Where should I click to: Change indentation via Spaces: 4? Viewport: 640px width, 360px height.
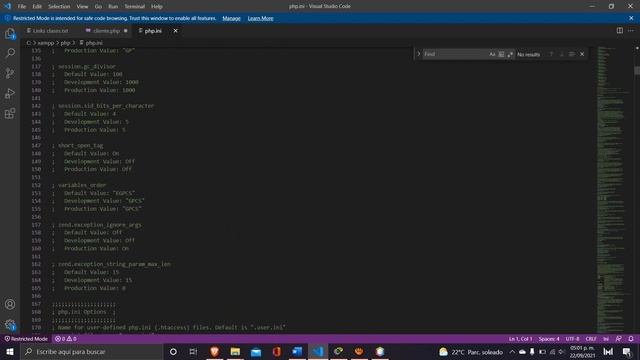click(549, 339)
